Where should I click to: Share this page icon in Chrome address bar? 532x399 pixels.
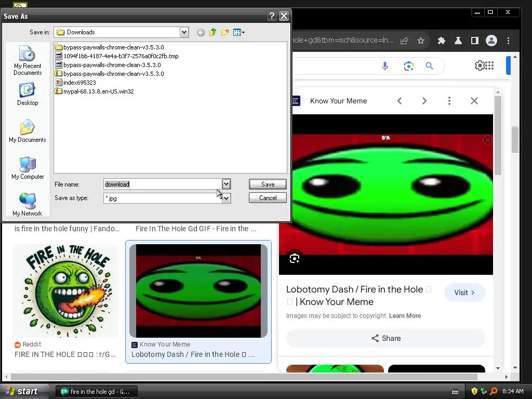(x=404, y=41)
